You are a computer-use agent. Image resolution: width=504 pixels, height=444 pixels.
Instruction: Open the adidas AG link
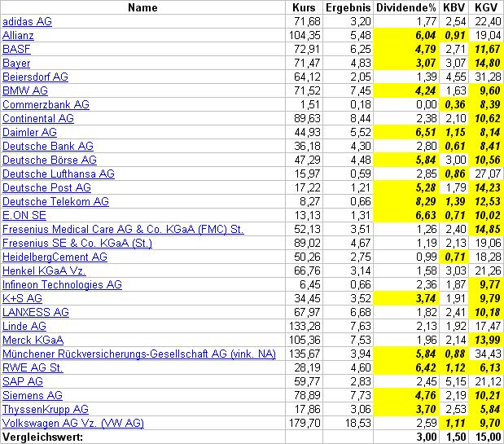coord(27,20)
